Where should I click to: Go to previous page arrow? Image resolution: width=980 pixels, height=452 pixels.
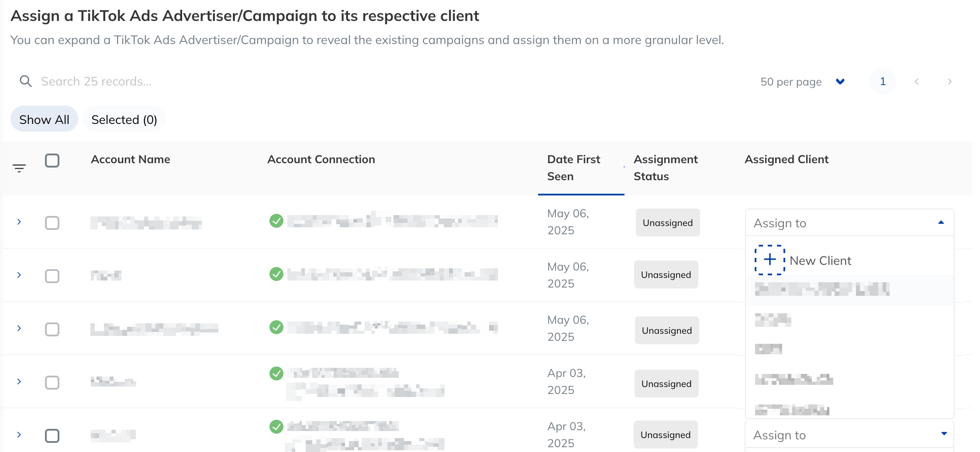click(x=917, y=82)
